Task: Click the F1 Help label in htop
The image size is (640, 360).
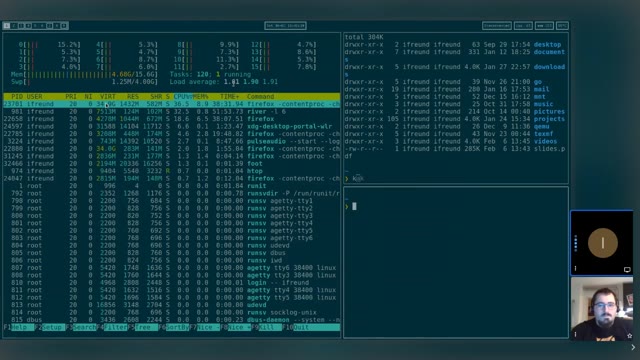Action: coord(19,327)
